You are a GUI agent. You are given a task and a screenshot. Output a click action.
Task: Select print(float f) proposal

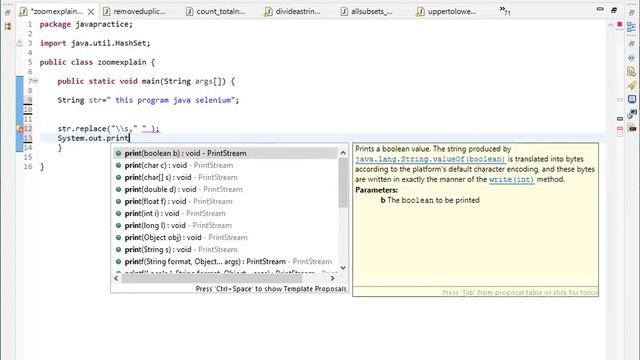click(225, 201)
